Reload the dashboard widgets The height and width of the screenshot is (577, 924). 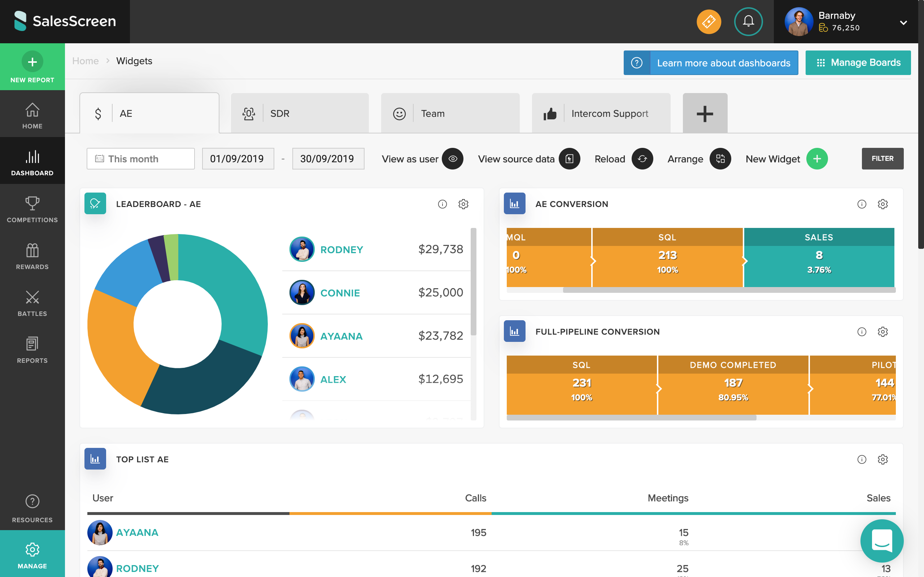(642, 159)
